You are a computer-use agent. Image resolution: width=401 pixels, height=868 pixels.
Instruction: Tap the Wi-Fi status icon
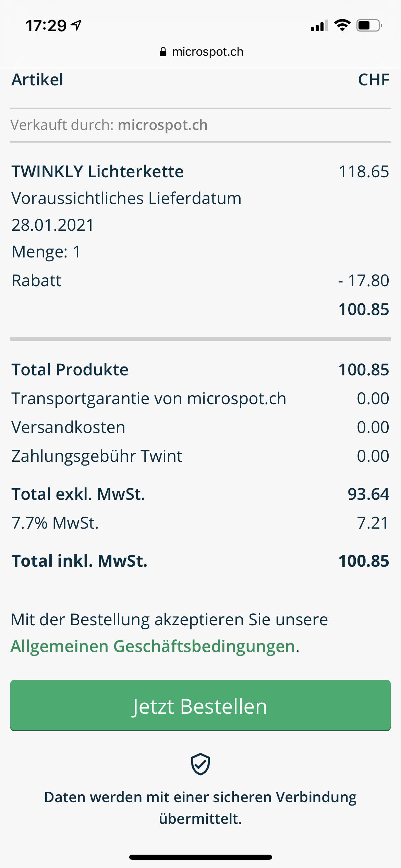tap(342, 25)
